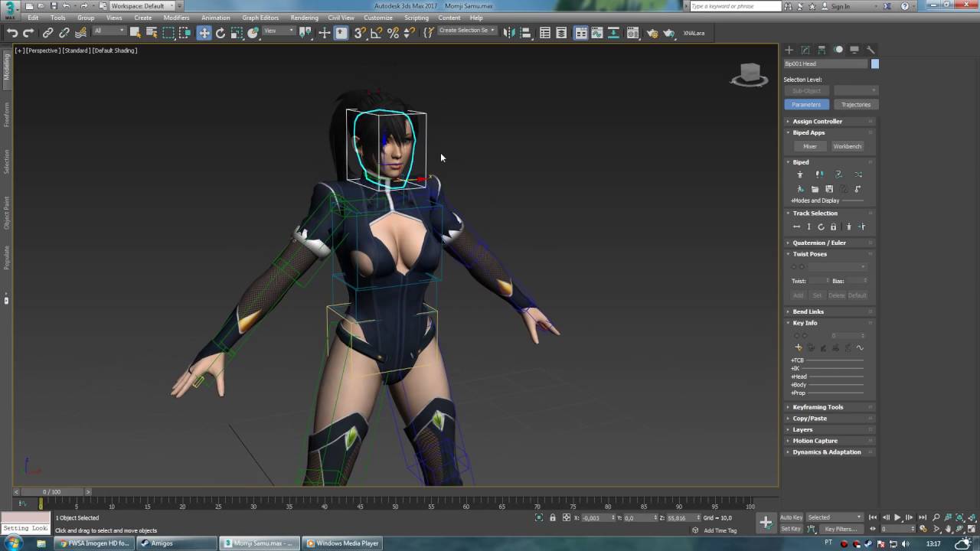
Task: Click the ViewCube in the viewport
Action: (750, 74)
